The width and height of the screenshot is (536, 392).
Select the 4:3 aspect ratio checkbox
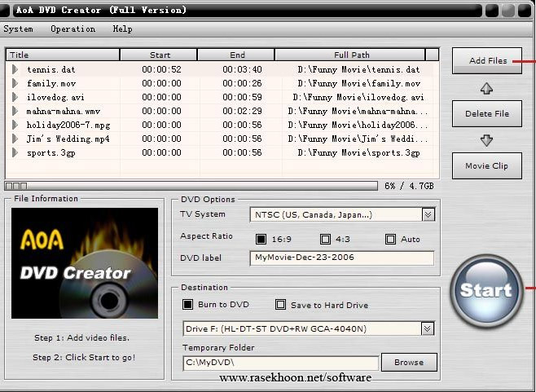pos(325,239)
